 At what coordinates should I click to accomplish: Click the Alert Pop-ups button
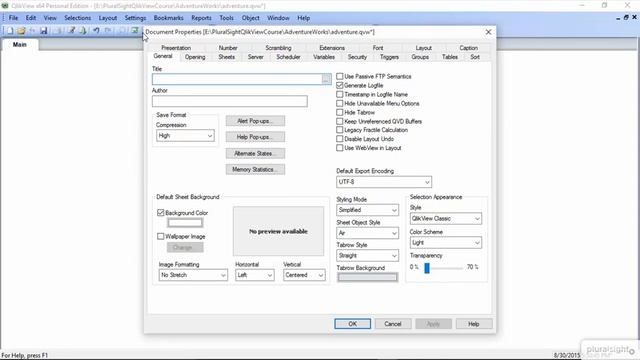pyautogui.click(x=256, y=121)
